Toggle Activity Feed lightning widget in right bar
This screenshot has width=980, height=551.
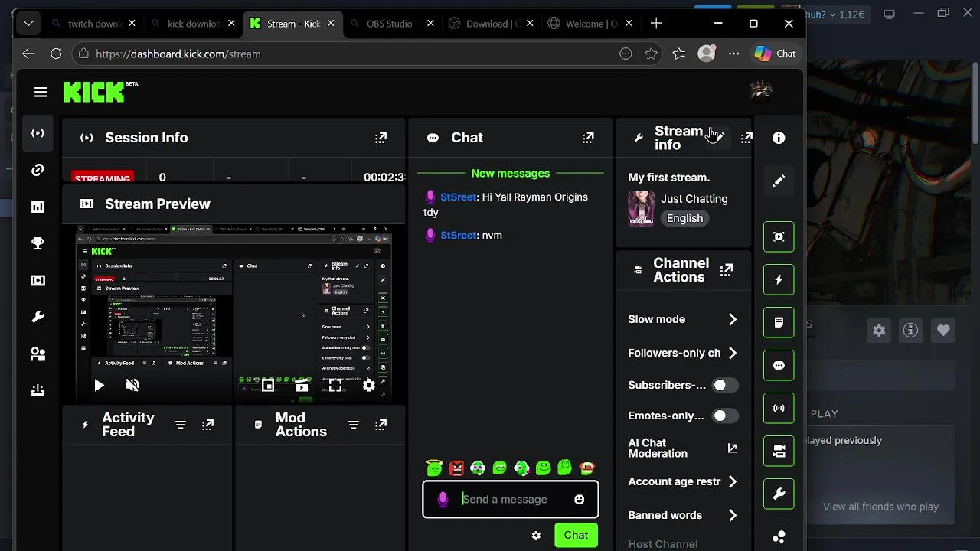(x=779, y=279)
